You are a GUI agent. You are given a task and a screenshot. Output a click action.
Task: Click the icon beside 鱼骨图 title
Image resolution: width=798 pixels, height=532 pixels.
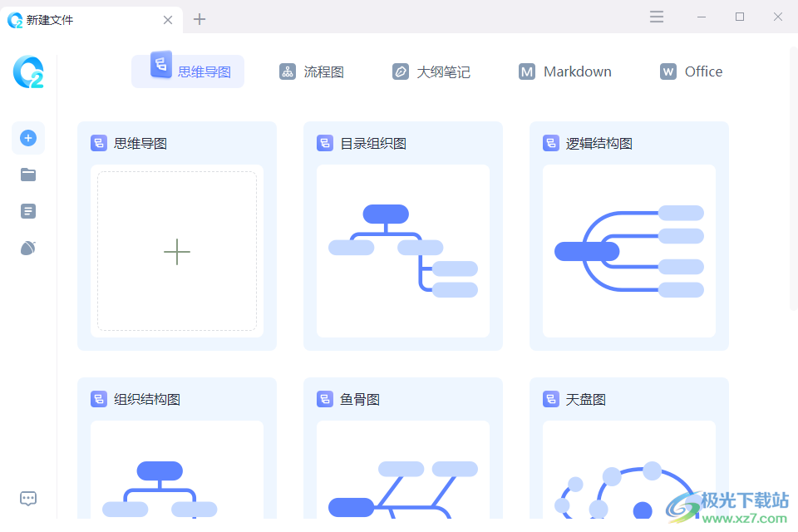point(325,399)
